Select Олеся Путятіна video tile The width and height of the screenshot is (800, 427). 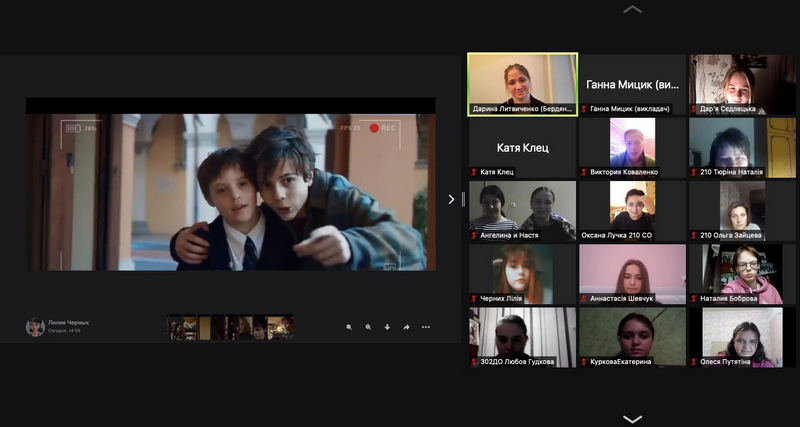742,337
